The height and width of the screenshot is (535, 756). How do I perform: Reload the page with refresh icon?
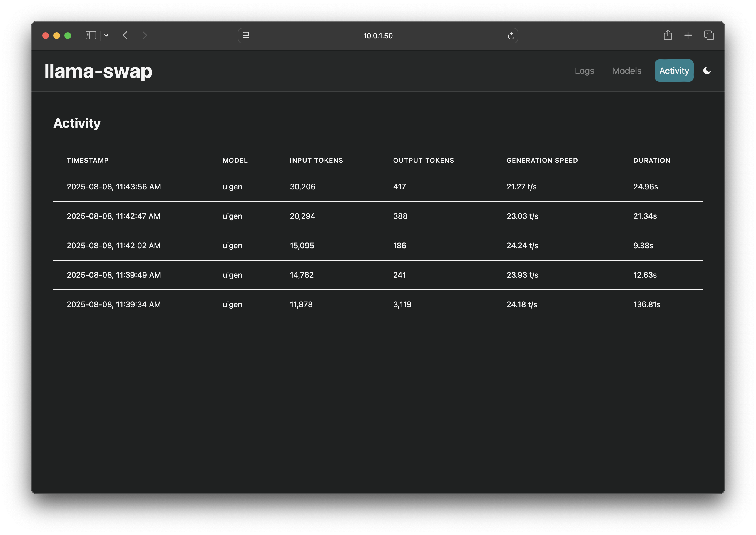coord(511,36)
